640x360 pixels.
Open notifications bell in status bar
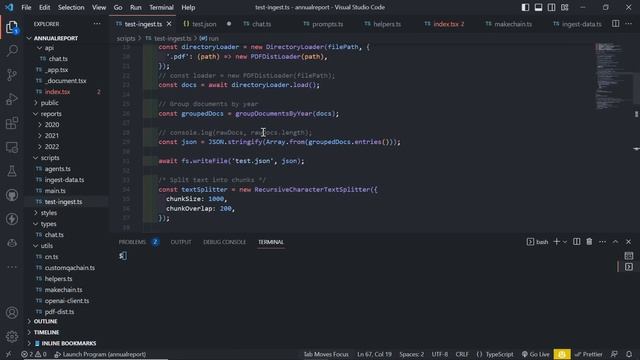click(x=629, y=354)
